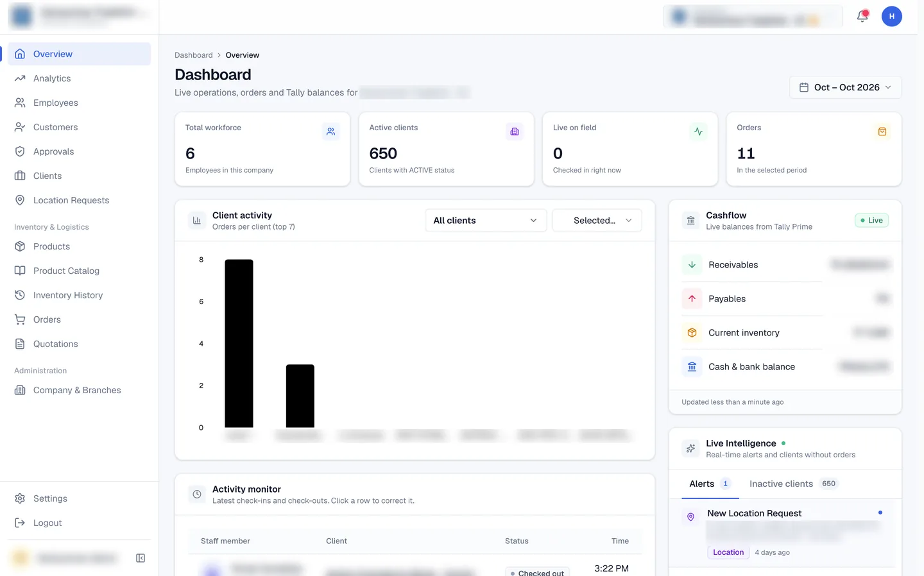Click the second bar in the chart
The width and height of the screenshot is (924, 576).
coord(300,396)
